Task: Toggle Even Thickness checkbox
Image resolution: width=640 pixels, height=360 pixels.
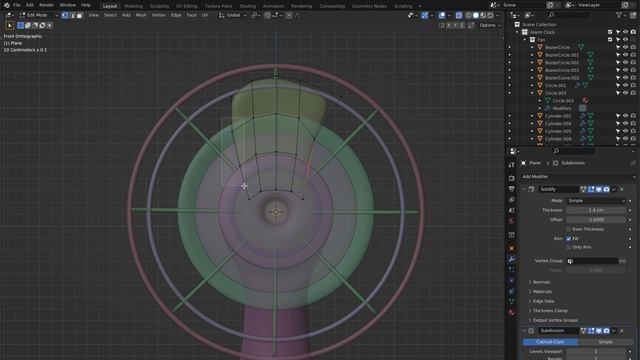Action: tap(569, 229)
